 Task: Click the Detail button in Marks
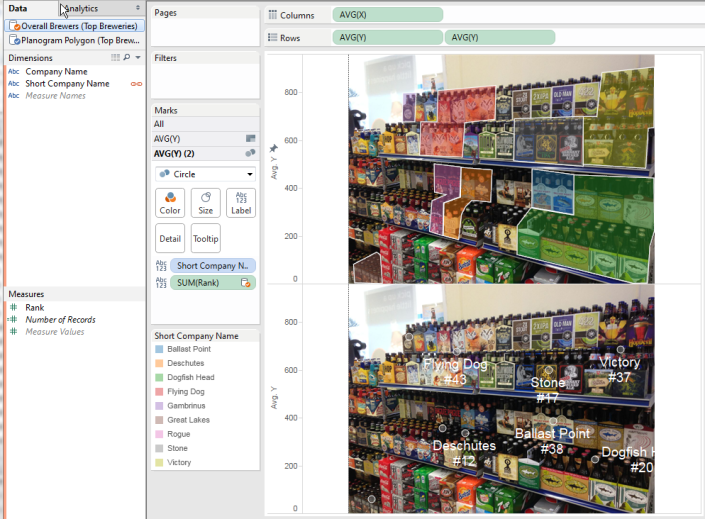tap(170, 238)
